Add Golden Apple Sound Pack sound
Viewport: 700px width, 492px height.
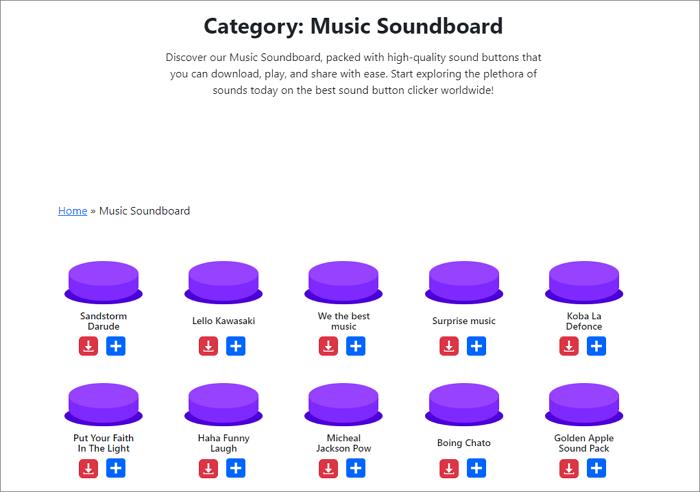596,468
